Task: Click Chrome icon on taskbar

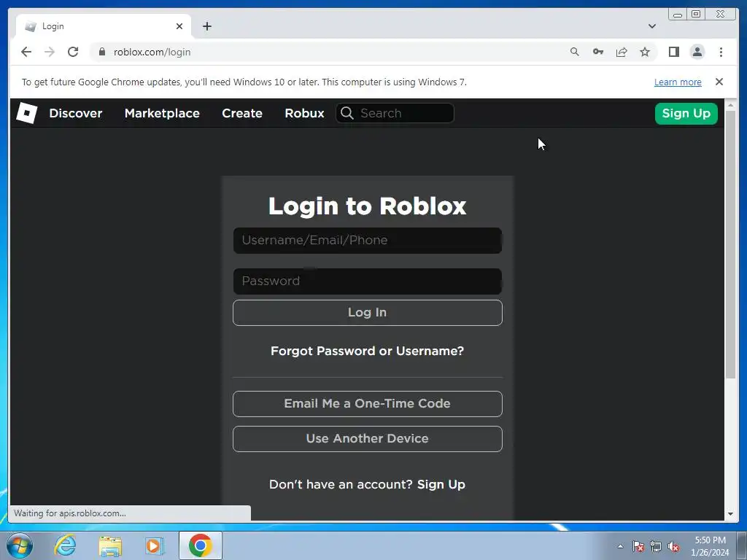Action: pyautogui.click(x=200, y=545)
